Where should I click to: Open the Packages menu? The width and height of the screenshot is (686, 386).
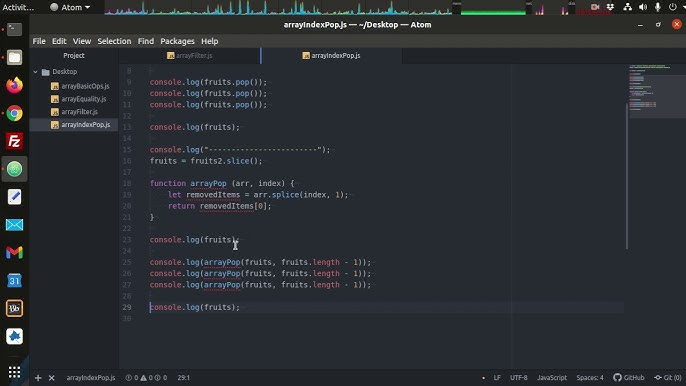177,41
